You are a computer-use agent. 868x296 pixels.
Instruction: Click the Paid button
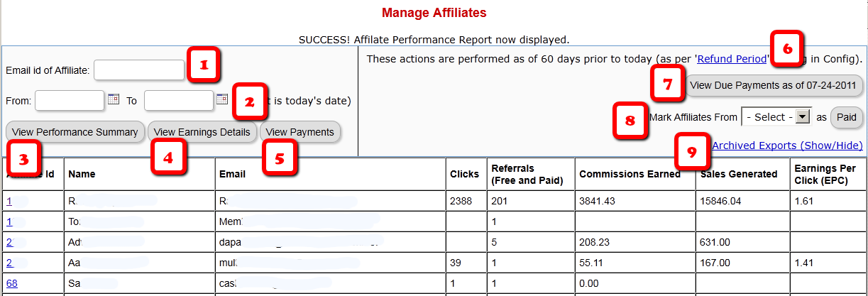846,117
